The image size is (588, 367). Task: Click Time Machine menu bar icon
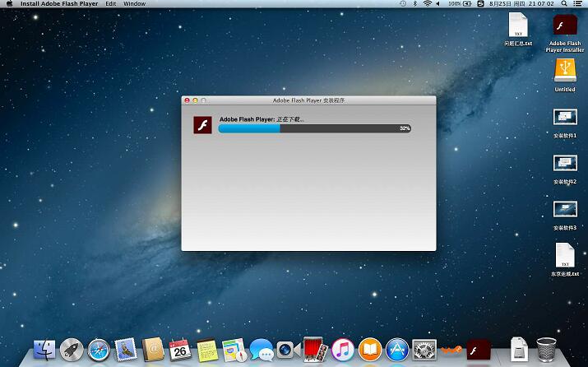point(403,4)
